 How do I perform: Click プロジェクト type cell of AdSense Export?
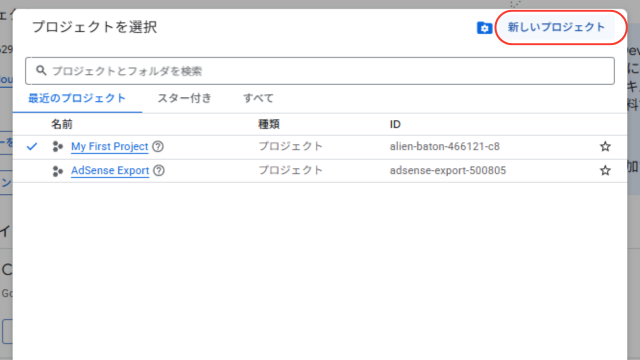(x=291, y=171)
